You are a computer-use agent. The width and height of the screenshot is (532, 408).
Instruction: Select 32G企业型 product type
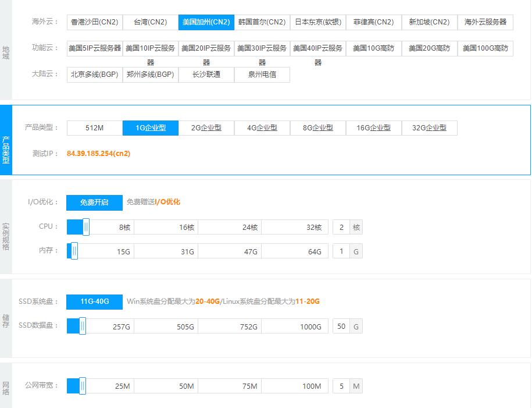[x=429, y=128]
